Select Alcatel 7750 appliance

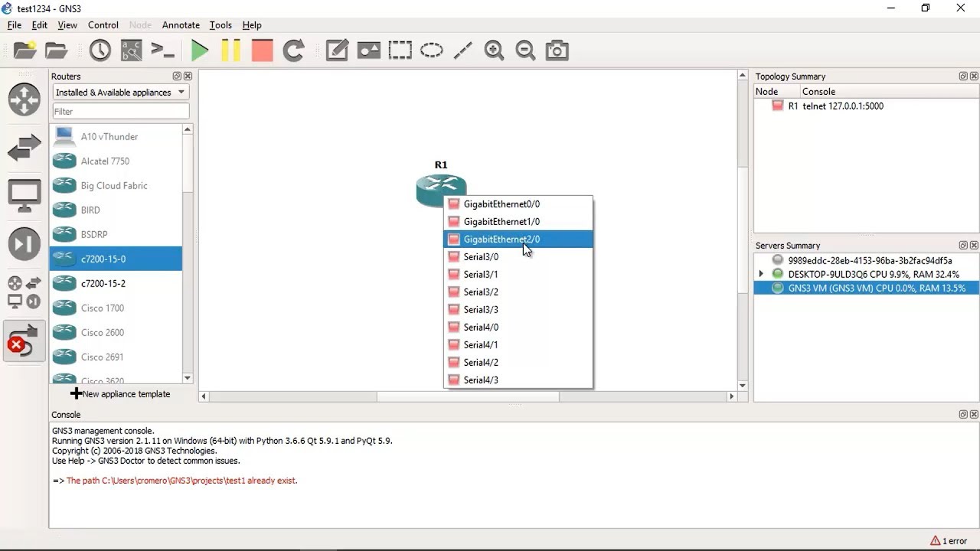116,161
